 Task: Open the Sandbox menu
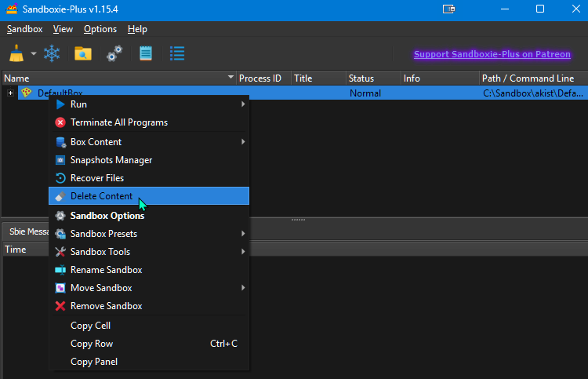(x=25, y=29)
